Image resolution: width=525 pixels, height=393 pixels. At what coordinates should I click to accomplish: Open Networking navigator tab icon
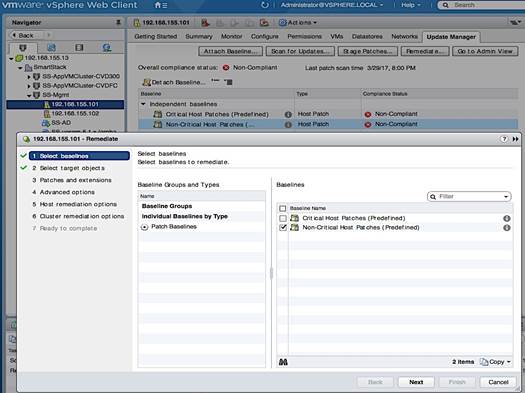pyautogui.click(x=107, y=48)
